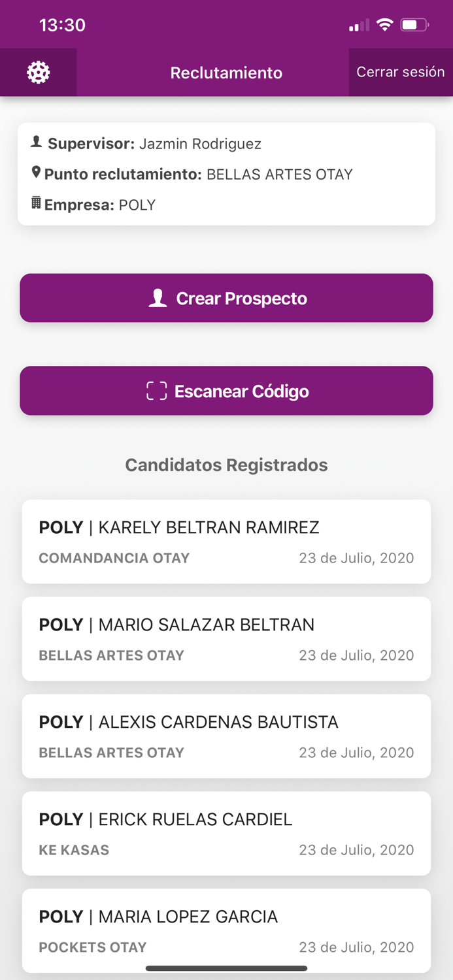
Task: Tap the battery indicator icon
Action: coord(413,25)
